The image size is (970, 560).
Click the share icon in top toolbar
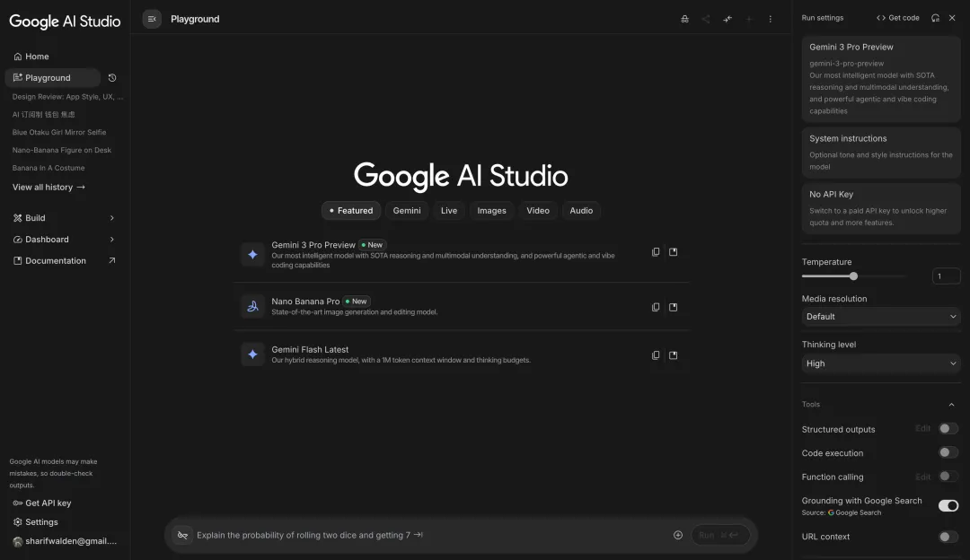click(x=706, y=19)
